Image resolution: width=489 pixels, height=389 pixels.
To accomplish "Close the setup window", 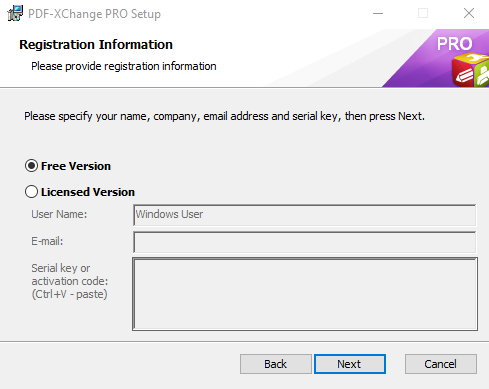I will (x=469, y=13).
